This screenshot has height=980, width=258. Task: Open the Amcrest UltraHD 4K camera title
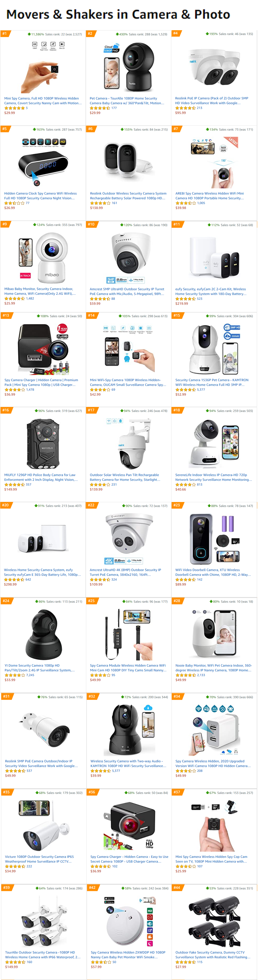[125, 572]
